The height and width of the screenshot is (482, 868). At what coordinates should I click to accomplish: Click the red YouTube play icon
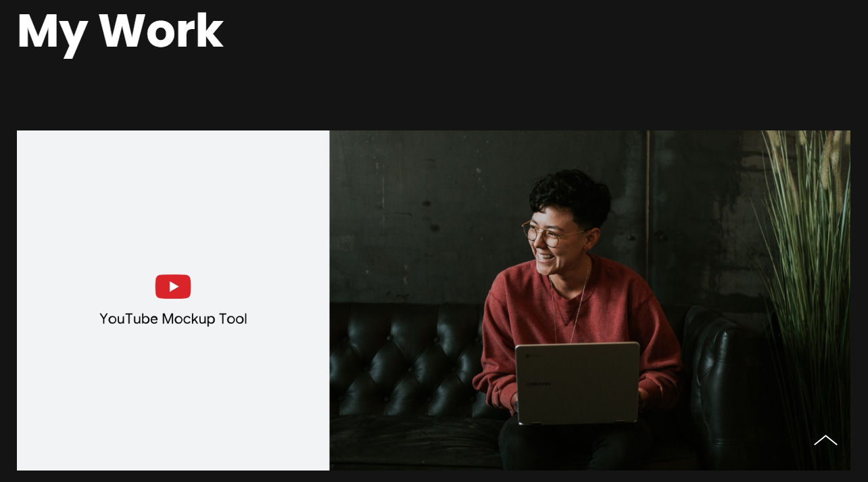[173, 287]
